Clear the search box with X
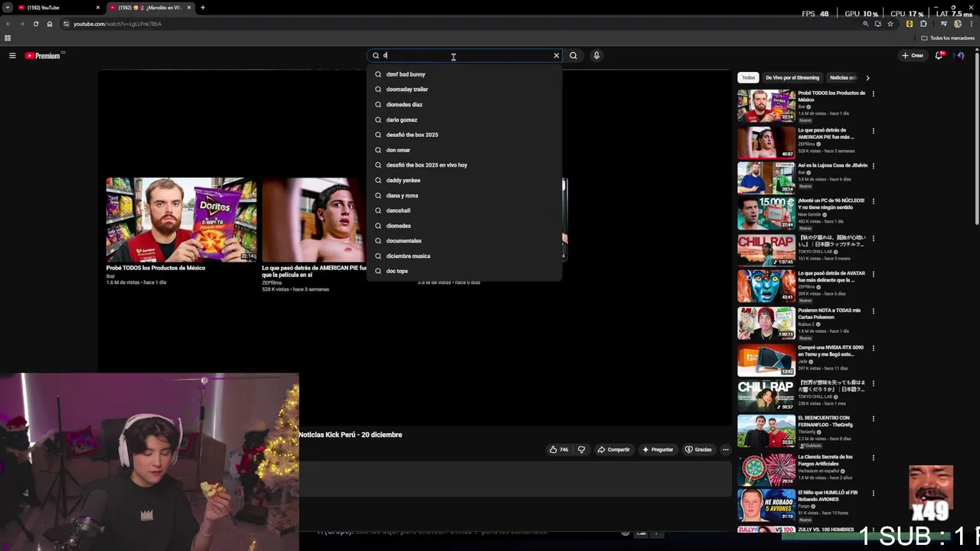 557,56
